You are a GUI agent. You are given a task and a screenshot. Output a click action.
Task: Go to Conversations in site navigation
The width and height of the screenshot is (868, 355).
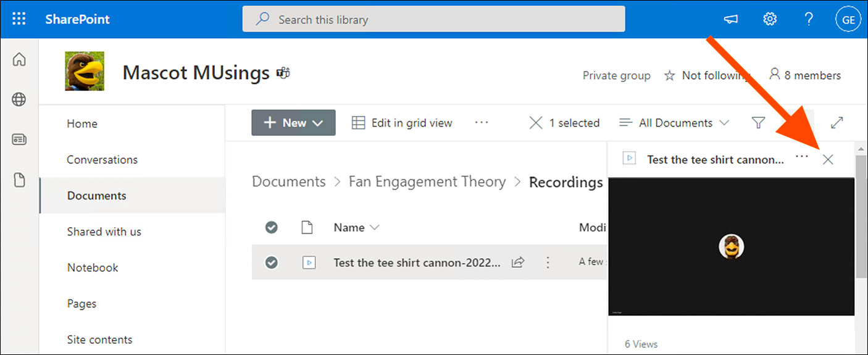click(102, 159)
